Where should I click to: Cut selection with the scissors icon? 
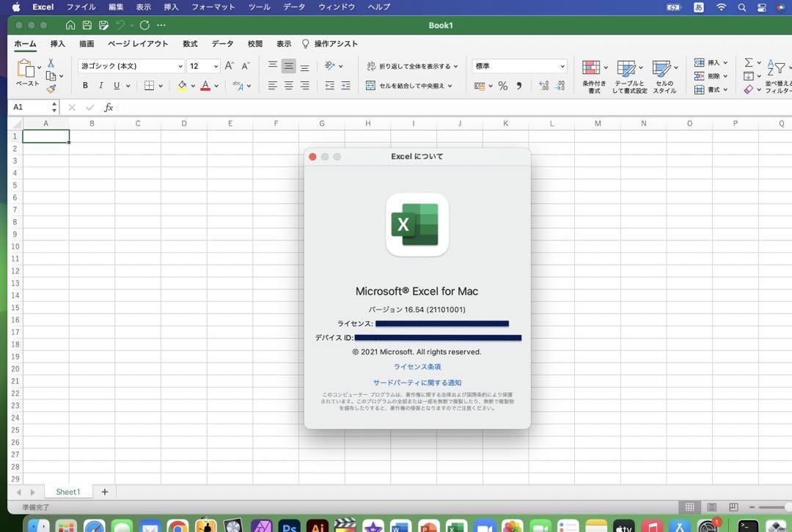click(51, 62)
